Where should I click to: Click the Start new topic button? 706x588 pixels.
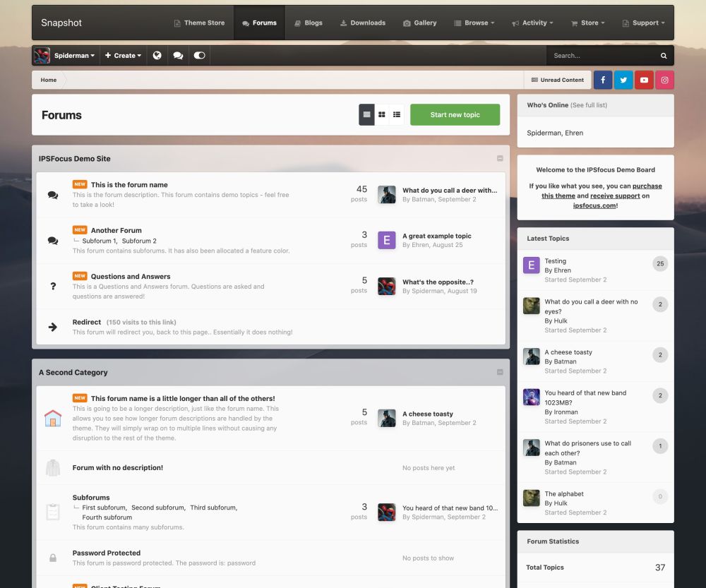point(455,114)
